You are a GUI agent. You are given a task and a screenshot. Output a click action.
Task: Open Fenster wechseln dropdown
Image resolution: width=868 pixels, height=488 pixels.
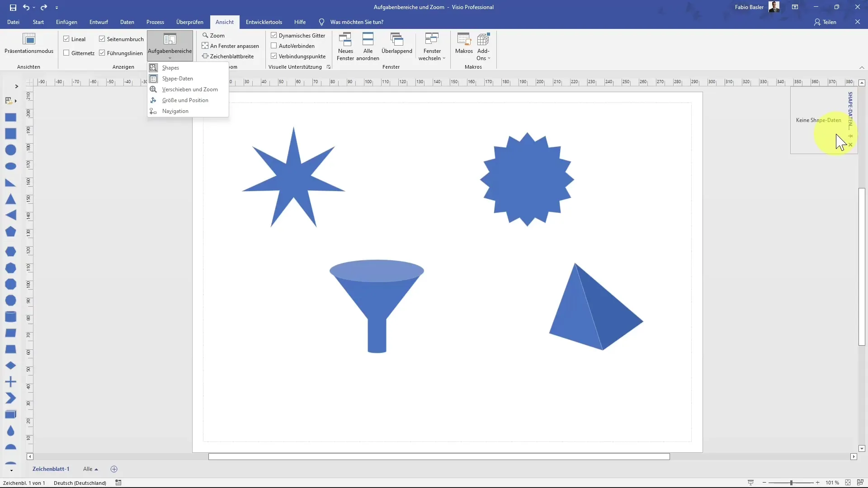(432, 47)
